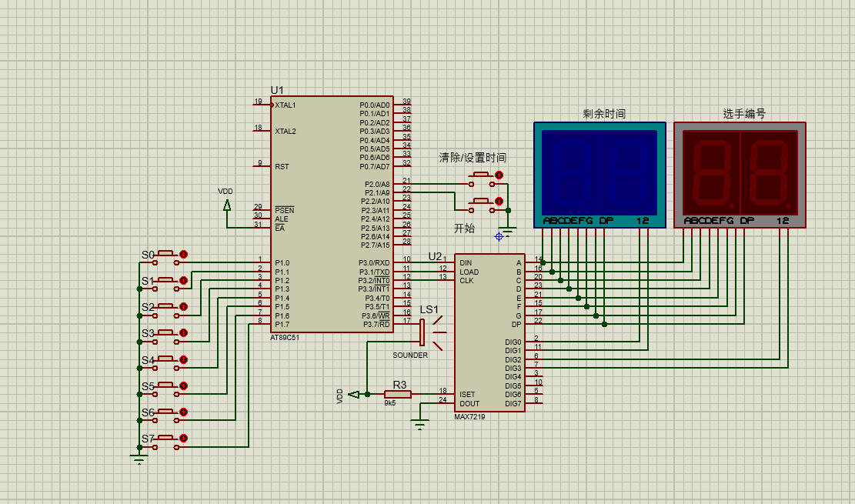Click the DIG7 pin label
855x504 pixels.
pos(513,404)
